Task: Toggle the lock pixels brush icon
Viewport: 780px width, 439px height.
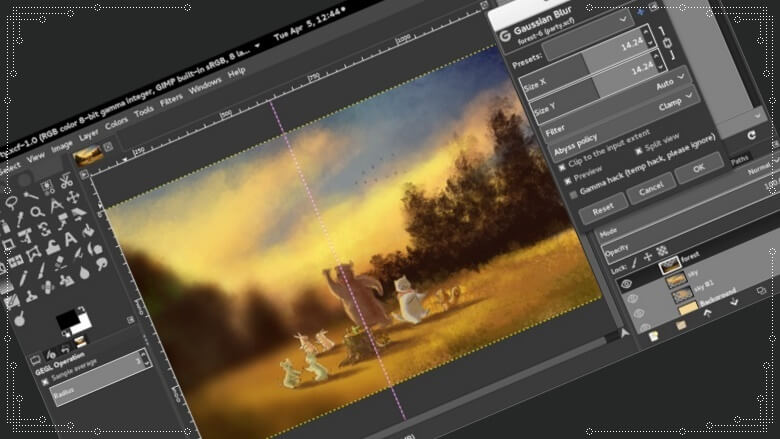Action: (634, 263)
